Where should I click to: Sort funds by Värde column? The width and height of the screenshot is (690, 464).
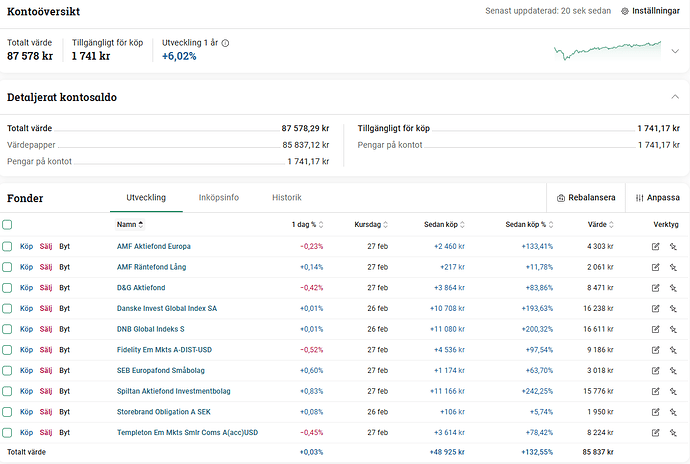tap(600, 225)
